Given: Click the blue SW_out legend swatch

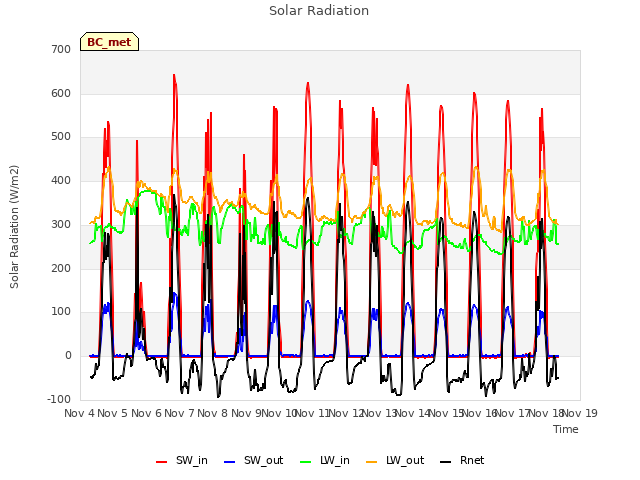Looking at the screenshot, I should tap(230, 462).
